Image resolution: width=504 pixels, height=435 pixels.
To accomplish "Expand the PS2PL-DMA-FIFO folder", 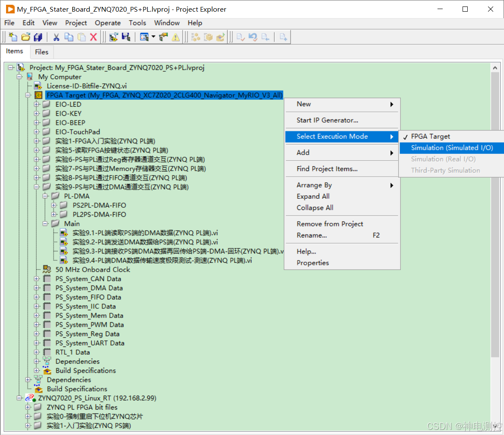I will pyautogui.click(x=54, y=205).
